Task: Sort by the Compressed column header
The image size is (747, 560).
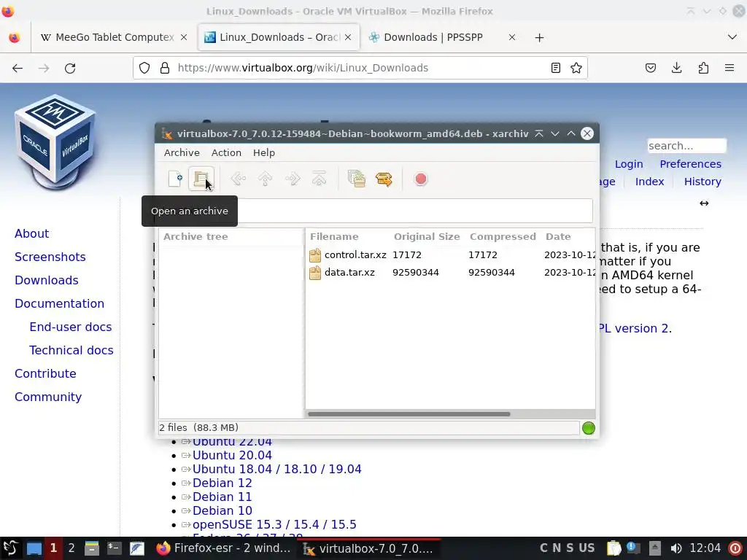Action: point(503,237)
